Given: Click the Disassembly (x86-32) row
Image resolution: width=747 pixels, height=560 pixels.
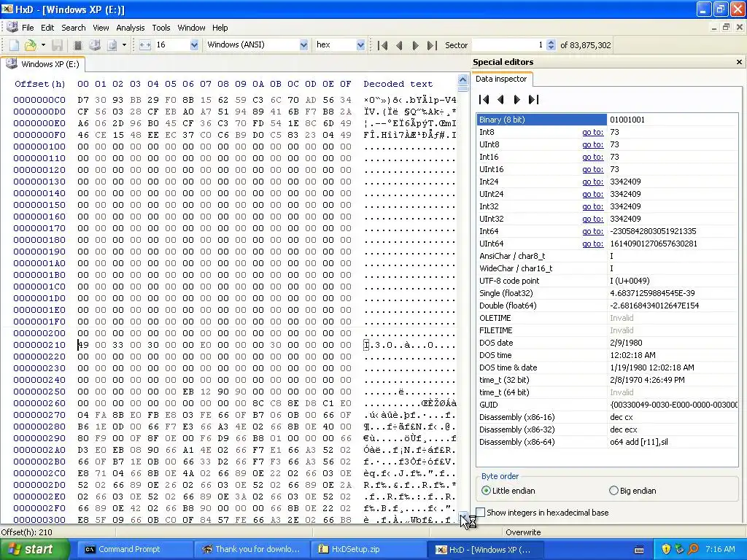Looking at the screenshot, I should [607, 429].
